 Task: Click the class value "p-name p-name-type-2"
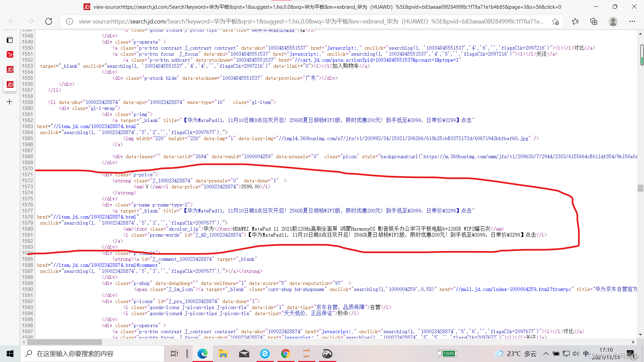click(162, 205)
